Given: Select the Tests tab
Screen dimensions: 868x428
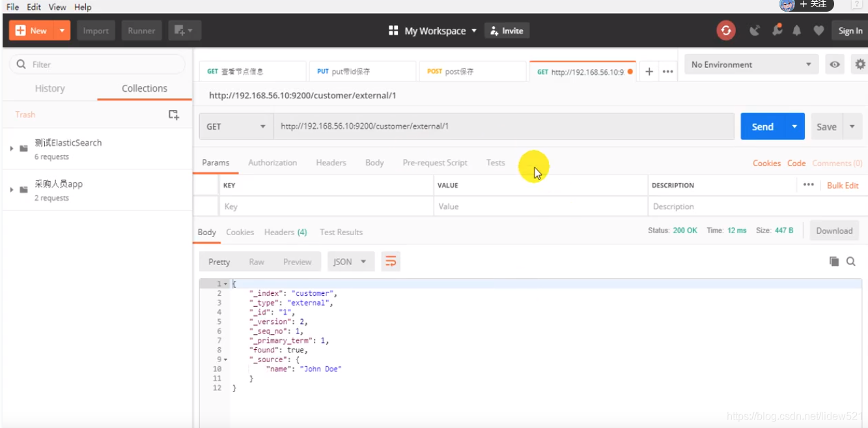Looking at the screenshot, I should point(496,163).
